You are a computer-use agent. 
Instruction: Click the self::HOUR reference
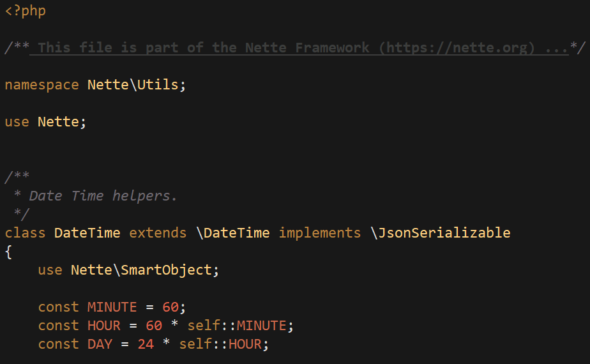pyautogui.click(x=220, y=344)
